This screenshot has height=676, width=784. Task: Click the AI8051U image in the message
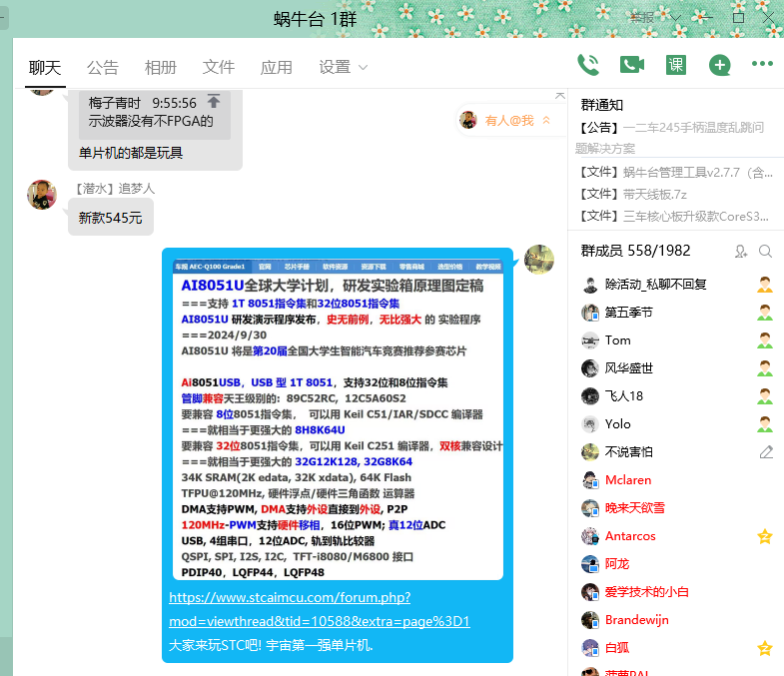338,419
